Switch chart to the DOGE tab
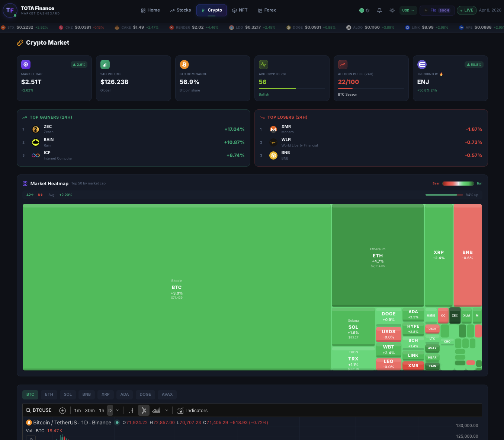Image resolution: width=504 pixels, height=440 pixels. pos(145,394)
